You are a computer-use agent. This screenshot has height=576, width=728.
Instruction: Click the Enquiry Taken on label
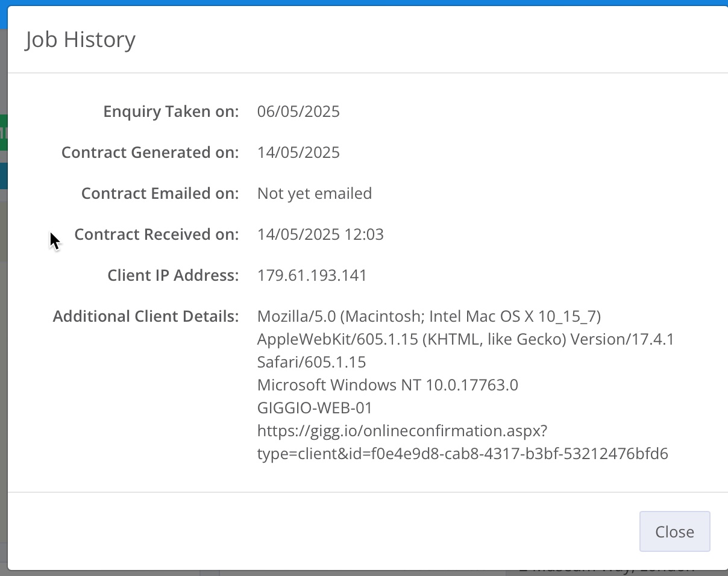(x=171, y=111)
